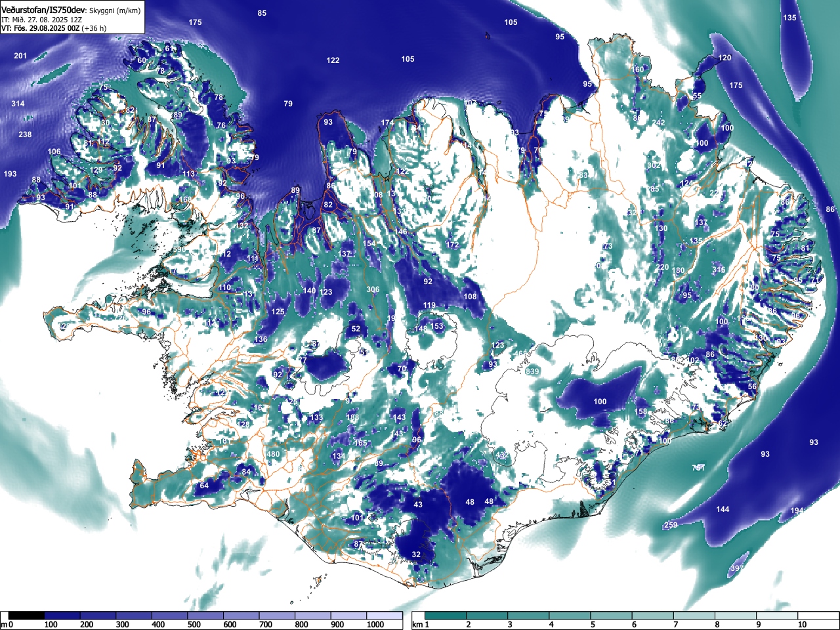Screen dimensions: 840x630
Task: Click the visibility value '168'
Action: [x=186, y=199]
